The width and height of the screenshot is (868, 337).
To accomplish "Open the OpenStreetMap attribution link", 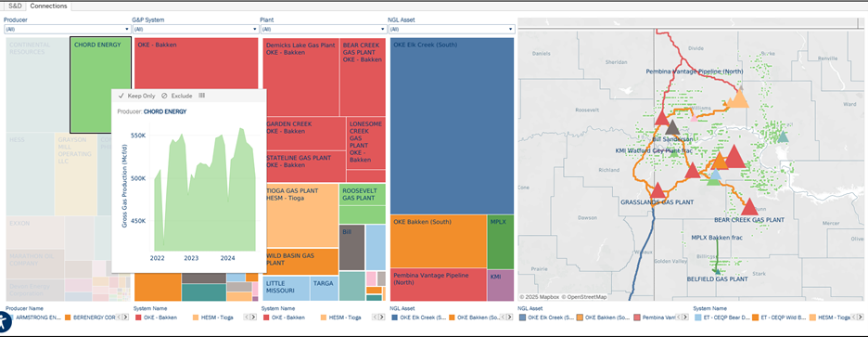I will (x=586, y=297).
